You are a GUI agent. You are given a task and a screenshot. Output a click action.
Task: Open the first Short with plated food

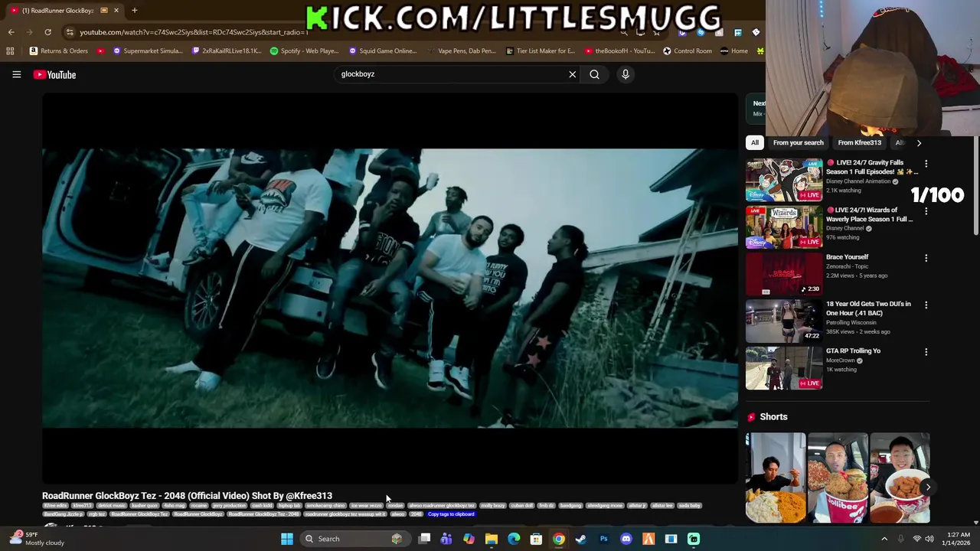[776, 478]
